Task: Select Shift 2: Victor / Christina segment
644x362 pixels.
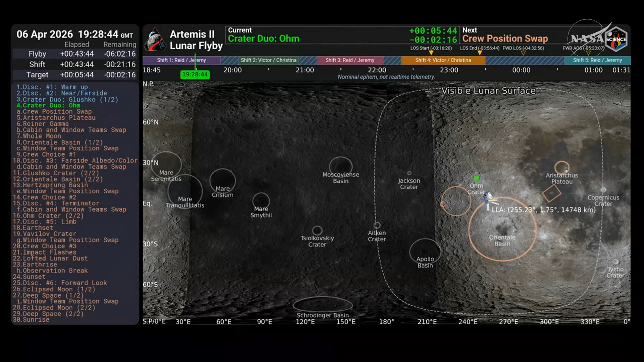Action: tap(268, 60)
